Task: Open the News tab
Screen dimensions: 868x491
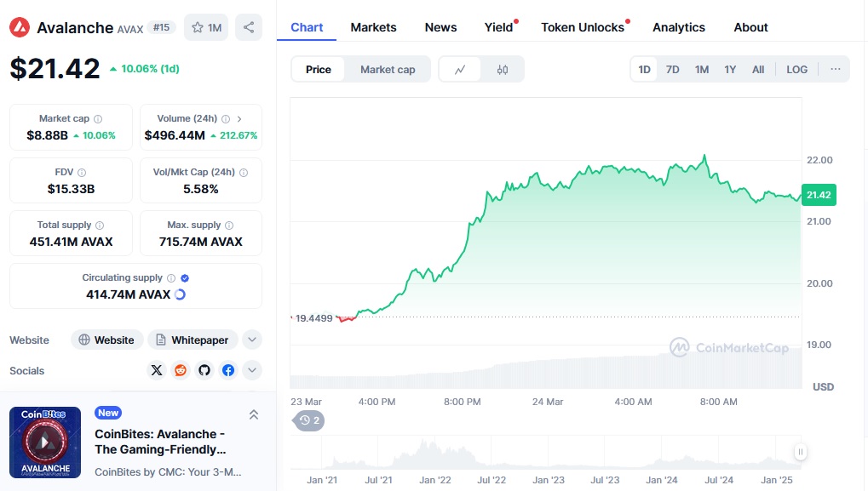Action: 440,27
